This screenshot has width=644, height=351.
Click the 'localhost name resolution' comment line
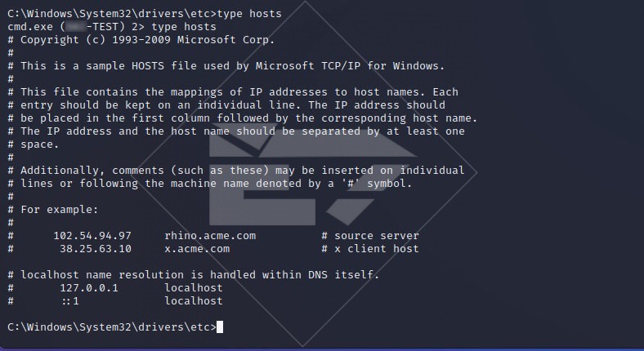pyautogui.click(x=193, y=275)
